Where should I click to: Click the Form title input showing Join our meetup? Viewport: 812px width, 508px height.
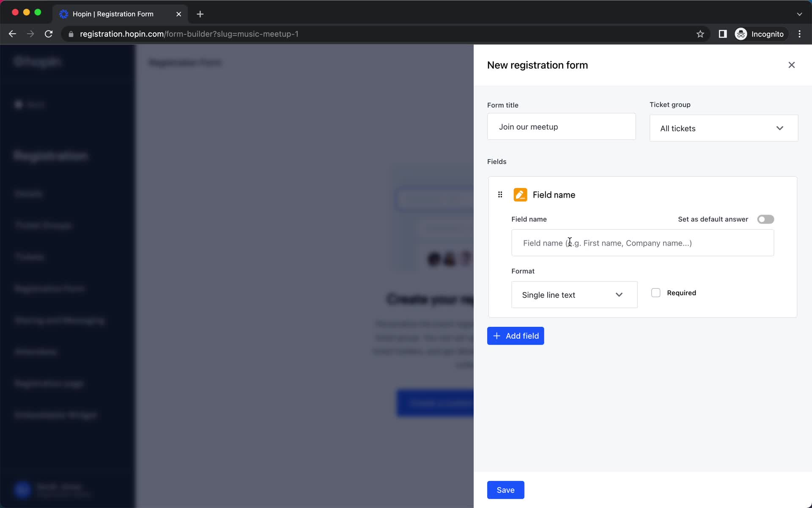pos(561,127)
